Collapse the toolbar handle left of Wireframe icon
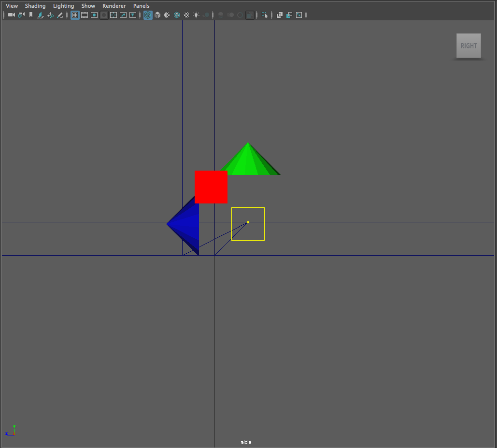This screenshot has width=497, height=448. point(140,15)
